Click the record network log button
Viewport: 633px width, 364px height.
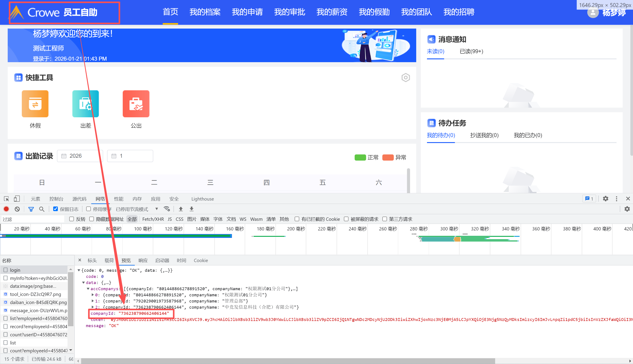pos(6,209)
